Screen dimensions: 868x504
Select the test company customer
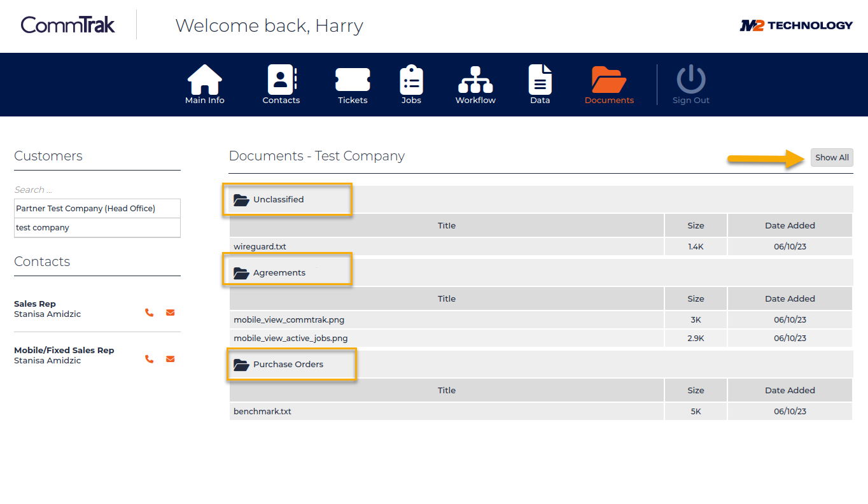point(97,227)
